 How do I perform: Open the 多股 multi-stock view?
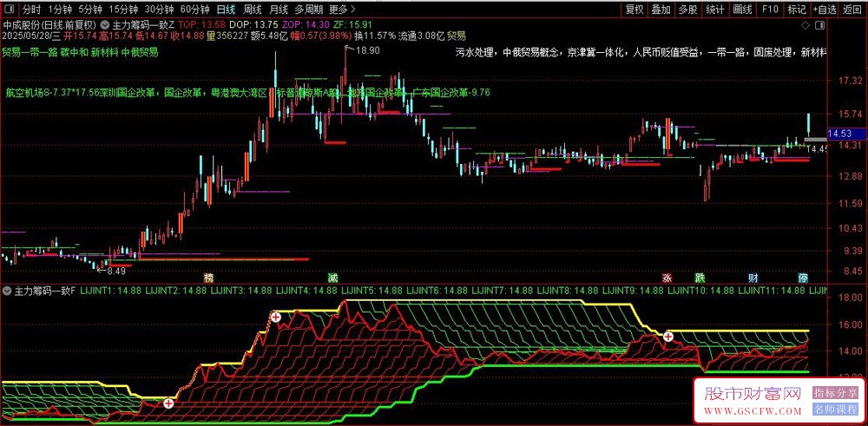pyautogui.click(x=688, y=10)
